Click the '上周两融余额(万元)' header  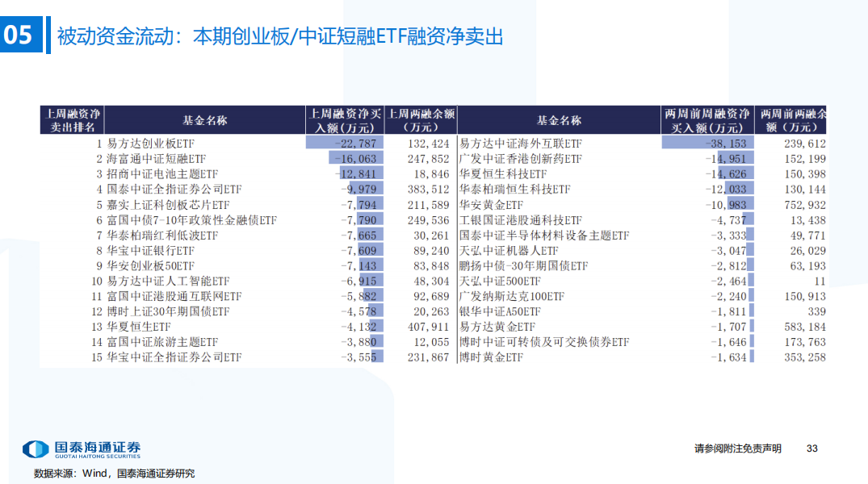421,120
